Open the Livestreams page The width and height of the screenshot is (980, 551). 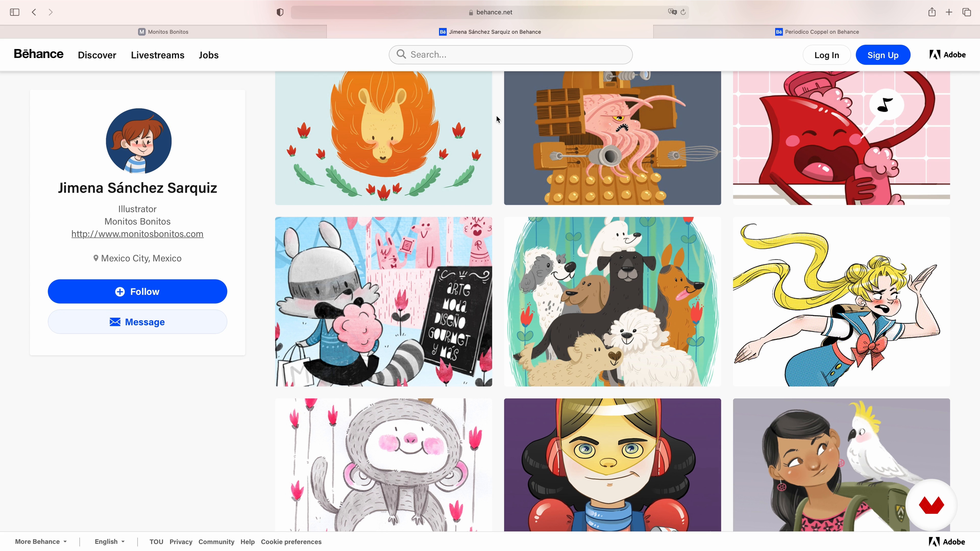(157, 55)
